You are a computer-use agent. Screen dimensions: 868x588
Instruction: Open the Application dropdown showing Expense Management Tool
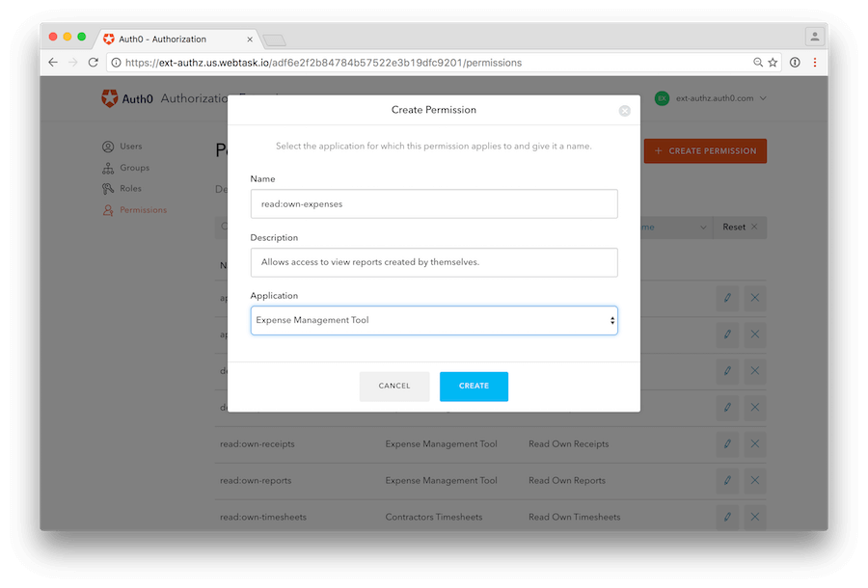(433, 319)
